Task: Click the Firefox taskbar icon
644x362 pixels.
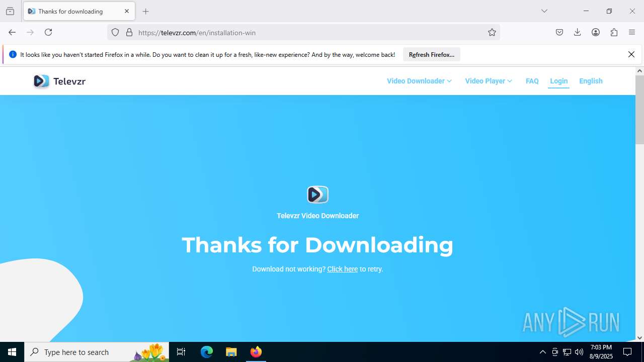Action: pyautogui.click(x=256, y=352)
